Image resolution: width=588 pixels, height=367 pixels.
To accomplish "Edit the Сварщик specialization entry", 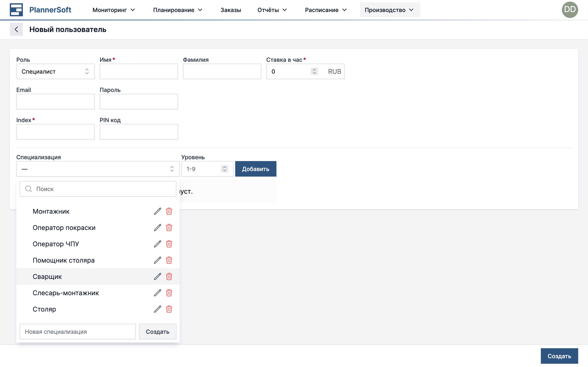I will point(157,276).
